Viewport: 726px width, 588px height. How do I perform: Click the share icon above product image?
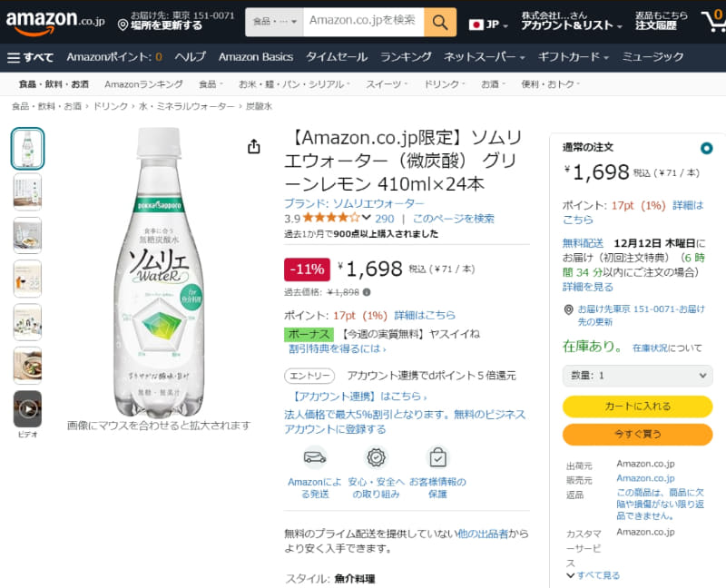pos(254,146)
